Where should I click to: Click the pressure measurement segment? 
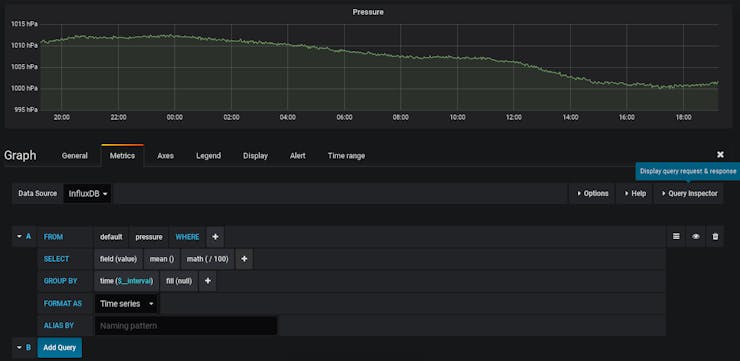click(149, 237)
